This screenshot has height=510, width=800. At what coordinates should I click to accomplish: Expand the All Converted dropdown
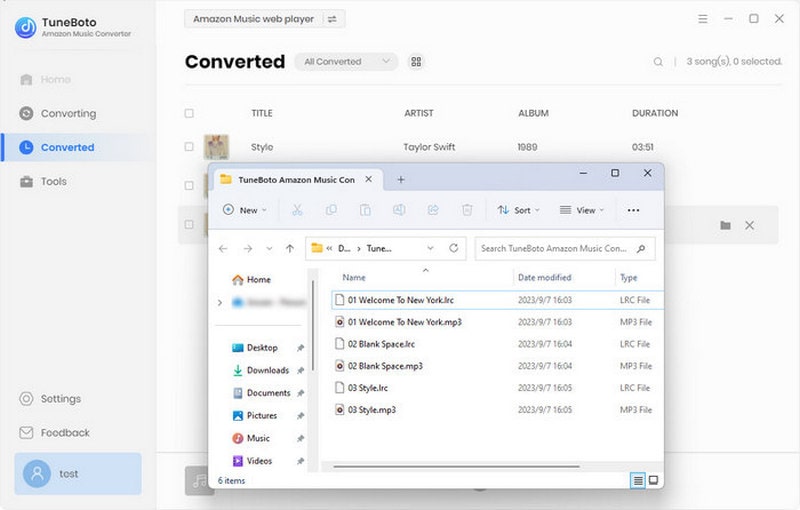(x=346, y=62)
